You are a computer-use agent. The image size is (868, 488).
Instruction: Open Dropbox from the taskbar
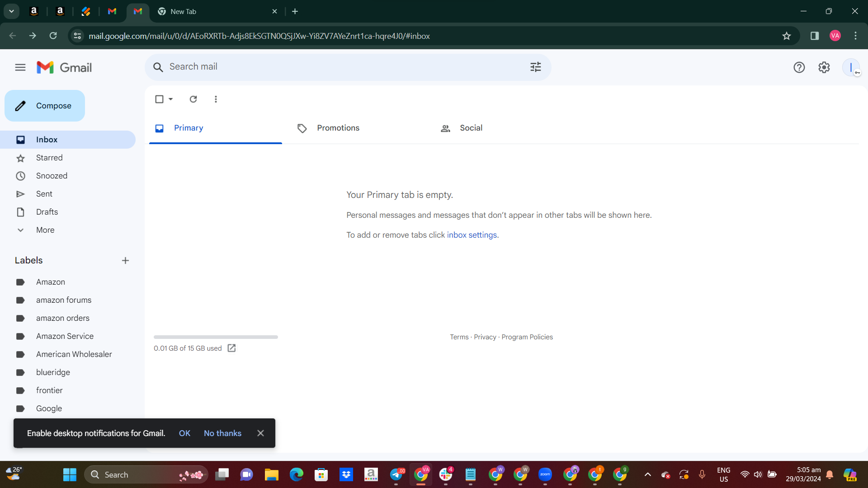click(x=346, y=474)
